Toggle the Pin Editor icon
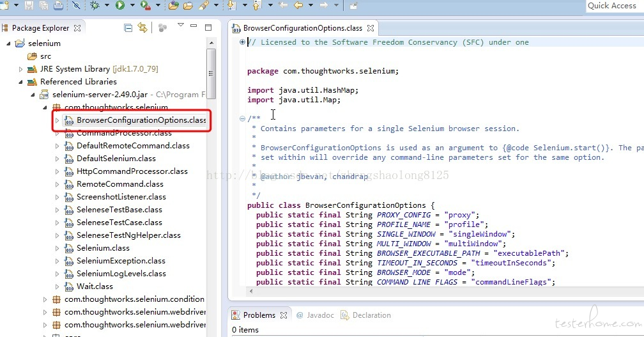This screenshot has width=644, height=337. click(x=353, y=5)
